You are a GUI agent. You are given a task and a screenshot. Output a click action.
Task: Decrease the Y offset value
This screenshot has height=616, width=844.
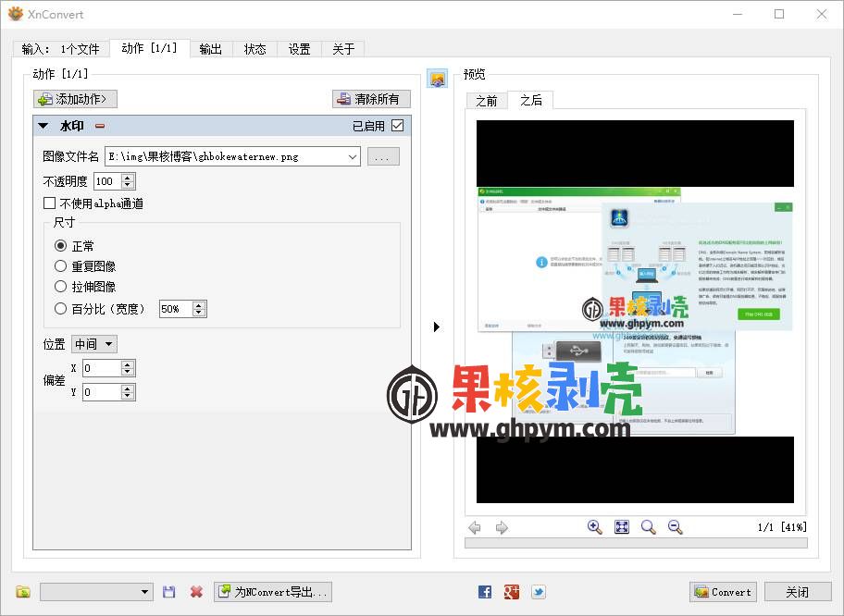[127, 396]
